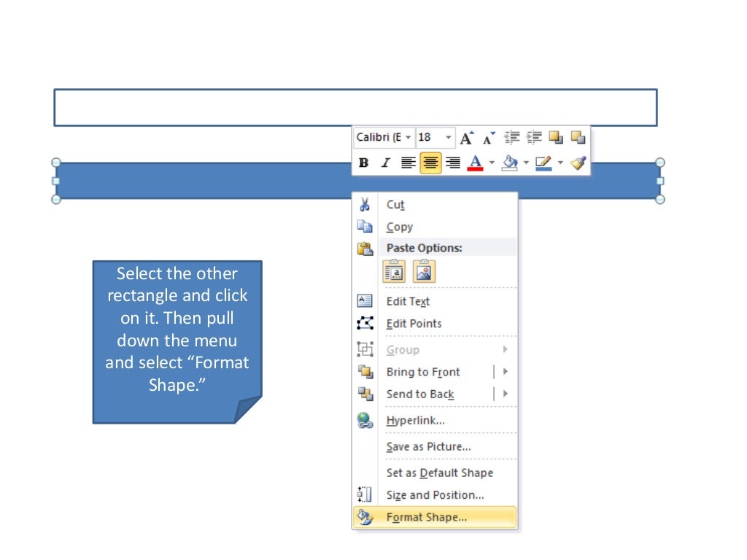This screenshot has width=747, height=560.
Task: Choose Copy from the context menu
Action: [x=399, y=227]
